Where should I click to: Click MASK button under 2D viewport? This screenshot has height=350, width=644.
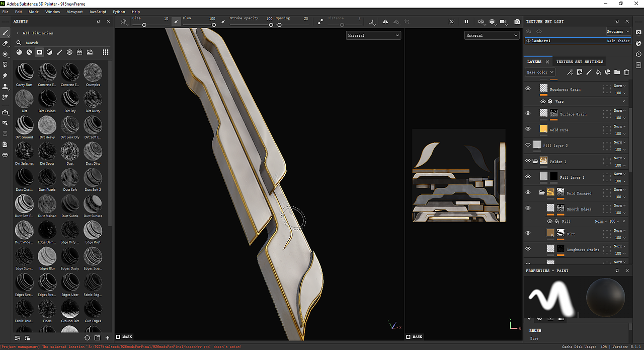415,336
